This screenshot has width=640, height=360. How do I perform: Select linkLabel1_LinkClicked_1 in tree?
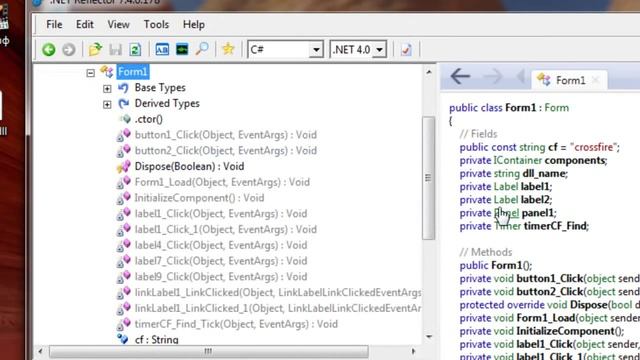point(278,308)
